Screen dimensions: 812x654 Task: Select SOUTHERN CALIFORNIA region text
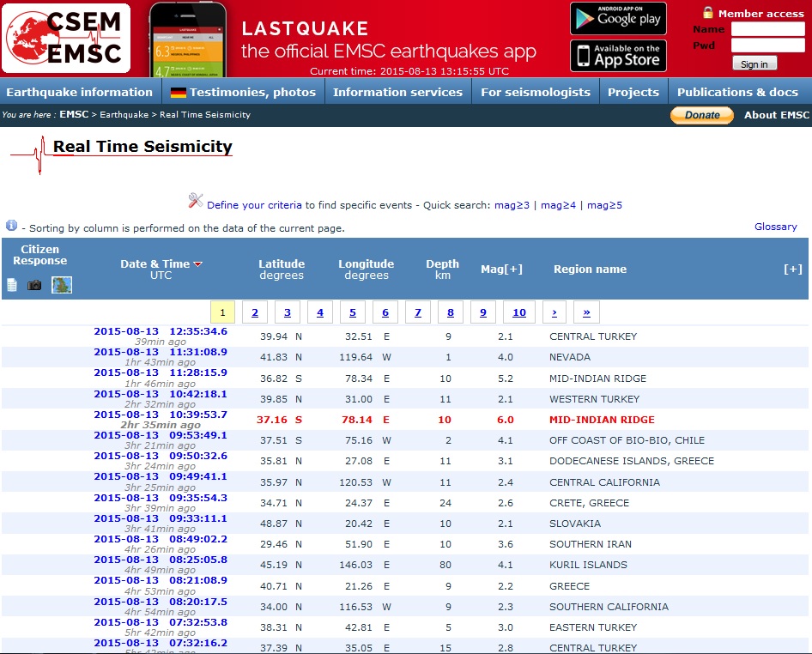pos(609,607)
